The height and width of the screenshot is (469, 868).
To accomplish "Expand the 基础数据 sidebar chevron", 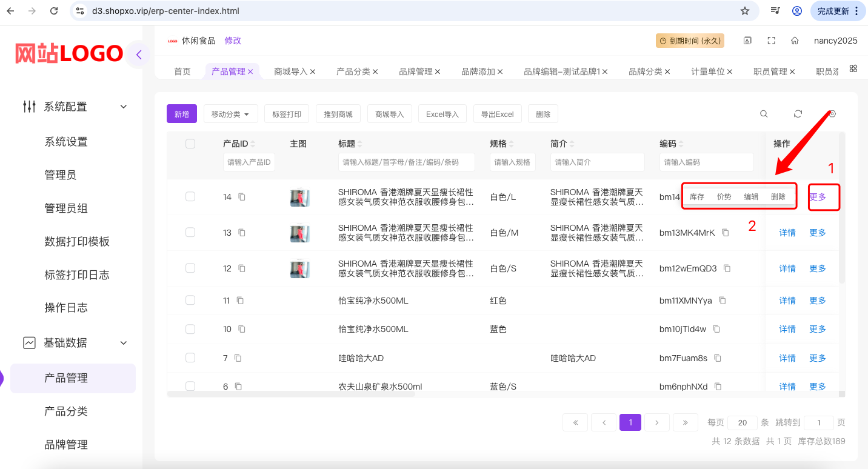I will (123, 342).
